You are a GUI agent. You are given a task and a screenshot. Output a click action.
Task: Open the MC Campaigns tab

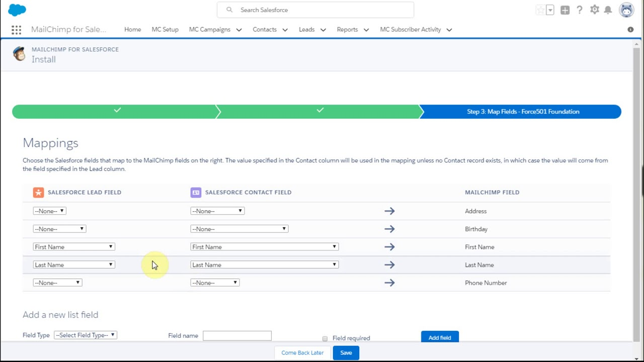point(210,30)
